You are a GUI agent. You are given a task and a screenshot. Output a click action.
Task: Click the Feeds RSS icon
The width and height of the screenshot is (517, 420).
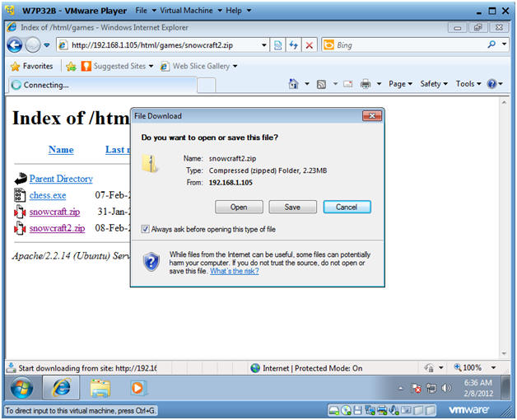coord(321,85)
